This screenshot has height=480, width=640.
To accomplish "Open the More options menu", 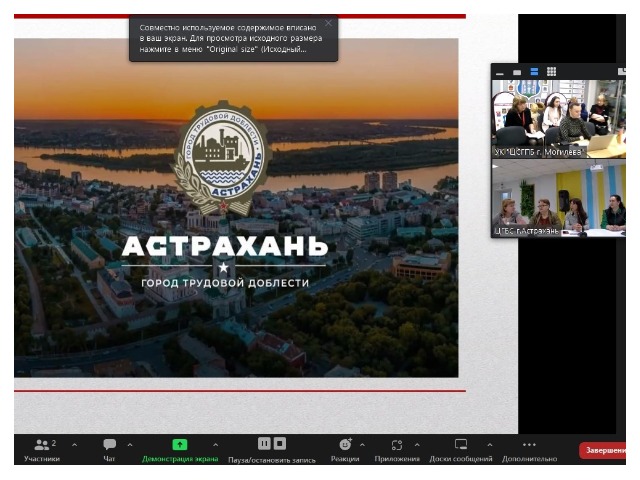I will click(x=529, y=451).
